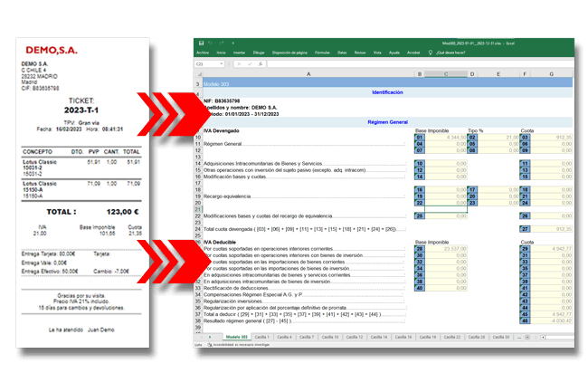This screenshot has height=392, width=588.
Task: Click the Casilla 22 sheet tab
Action: point(451,335)
